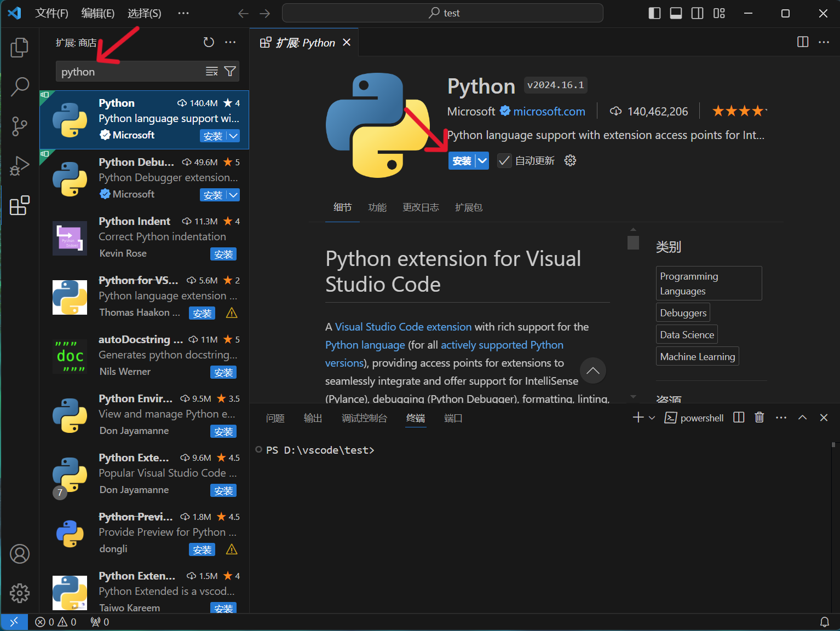Open the install dropdown on Python detail page

click(482, 160)
